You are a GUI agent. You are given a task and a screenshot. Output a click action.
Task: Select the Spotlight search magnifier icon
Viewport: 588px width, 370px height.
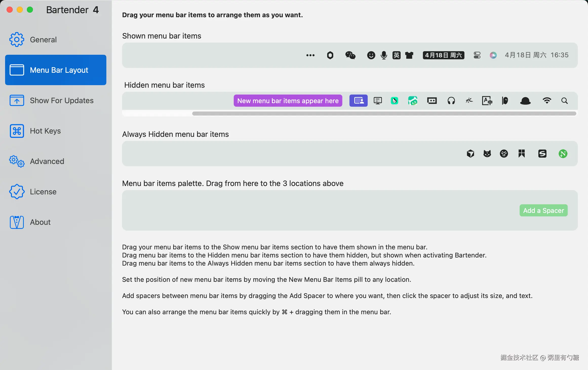[564, 101]
